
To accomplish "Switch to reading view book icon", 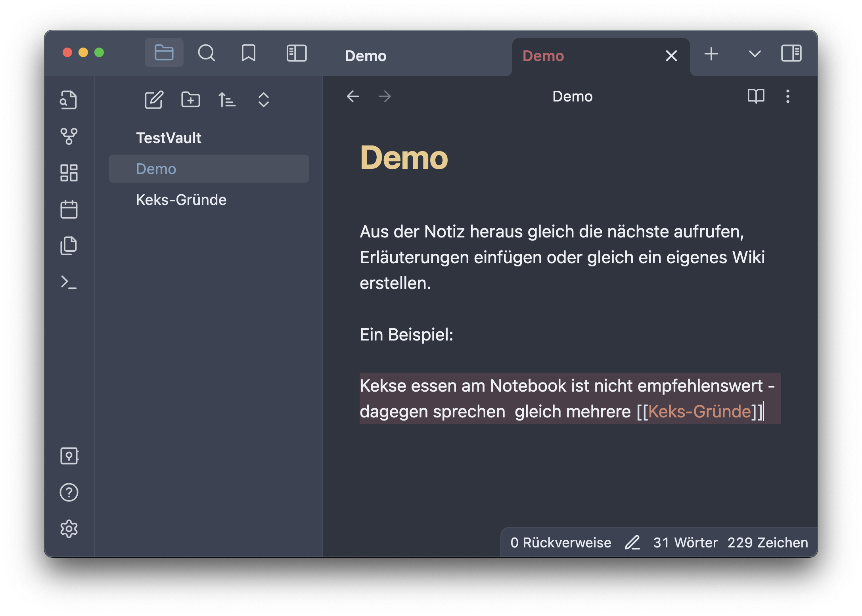I will click(x=756, y=96).
